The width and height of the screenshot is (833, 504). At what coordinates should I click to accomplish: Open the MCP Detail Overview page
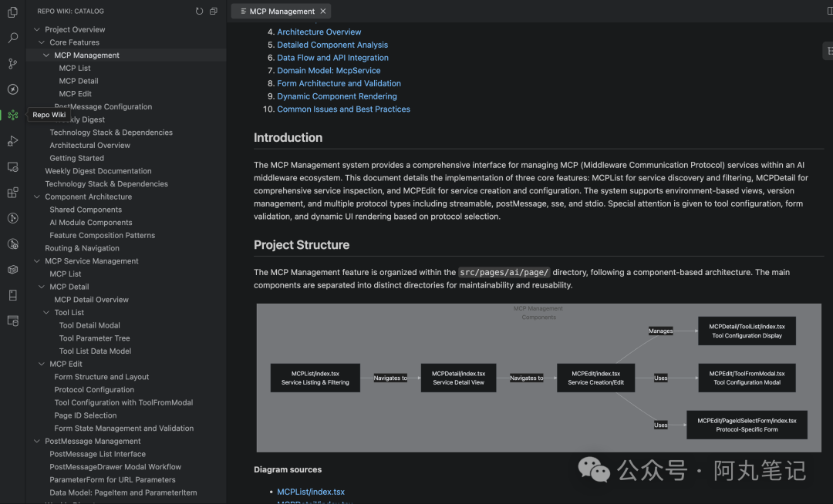(x=91, y=300)
